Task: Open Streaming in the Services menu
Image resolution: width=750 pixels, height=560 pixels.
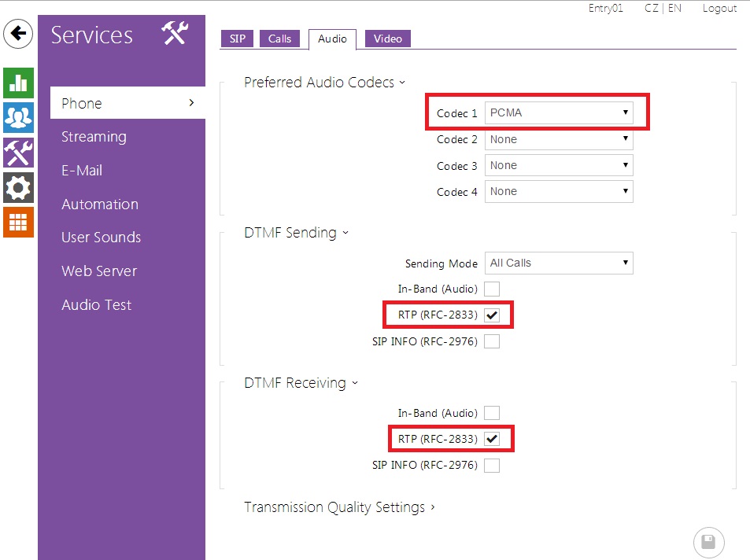Action: click(x=94, y=137)
